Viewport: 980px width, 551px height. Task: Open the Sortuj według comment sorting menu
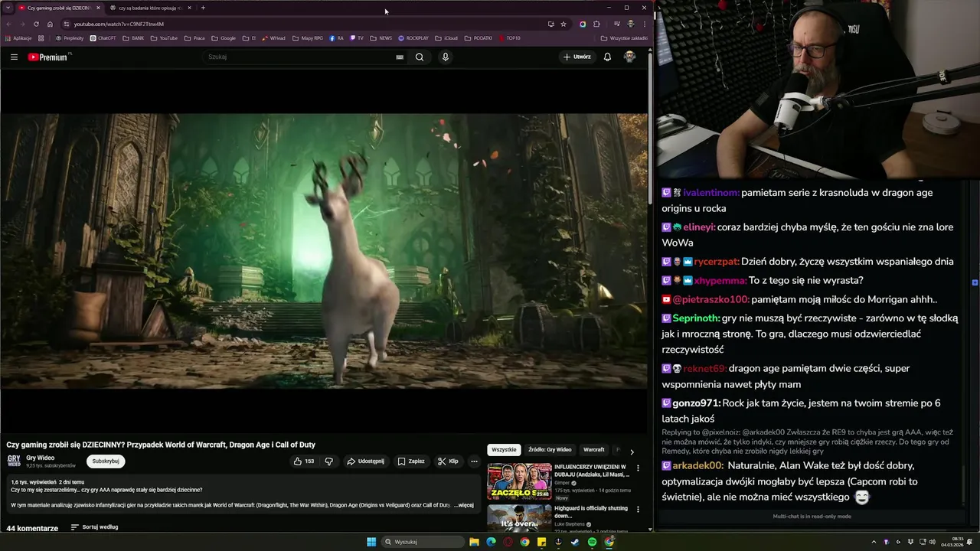94,527
